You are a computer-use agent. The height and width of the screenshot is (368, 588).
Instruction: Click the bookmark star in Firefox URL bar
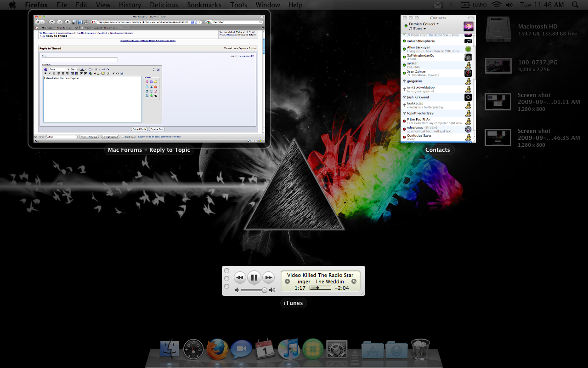point(196,22)
